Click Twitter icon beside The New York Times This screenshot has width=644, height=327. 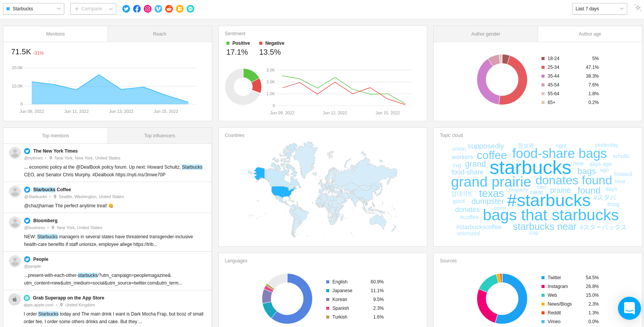(27, 151)
